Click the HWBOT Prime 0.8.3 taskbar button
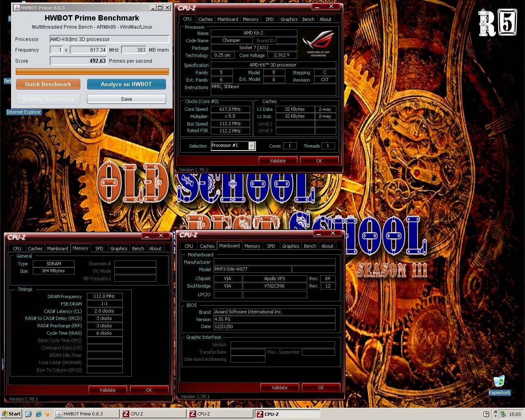Image resolution: width=525 pixels, height=420 pixels. pos(87,414)
